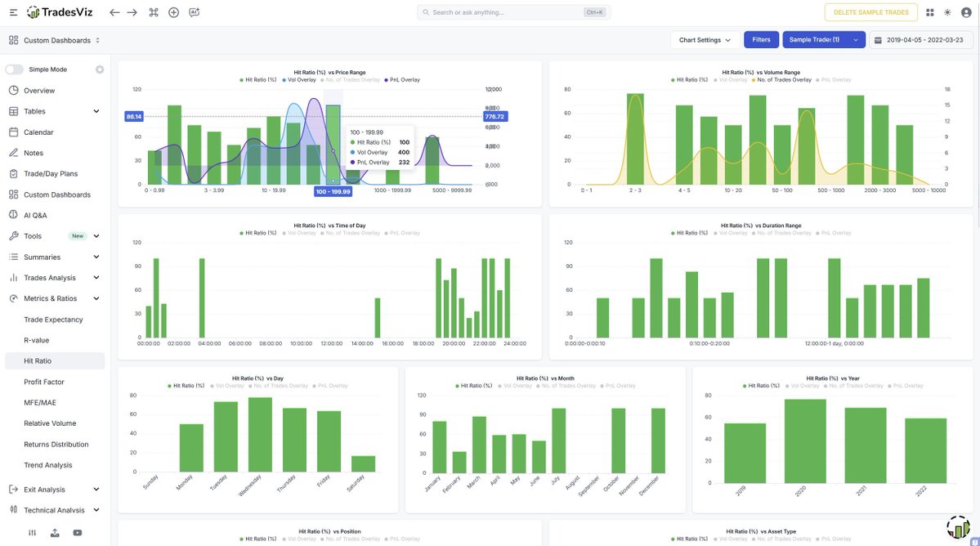
Task: Toggle No. of Trades Overlay in the Price Range chart
Action: point(350,80)
